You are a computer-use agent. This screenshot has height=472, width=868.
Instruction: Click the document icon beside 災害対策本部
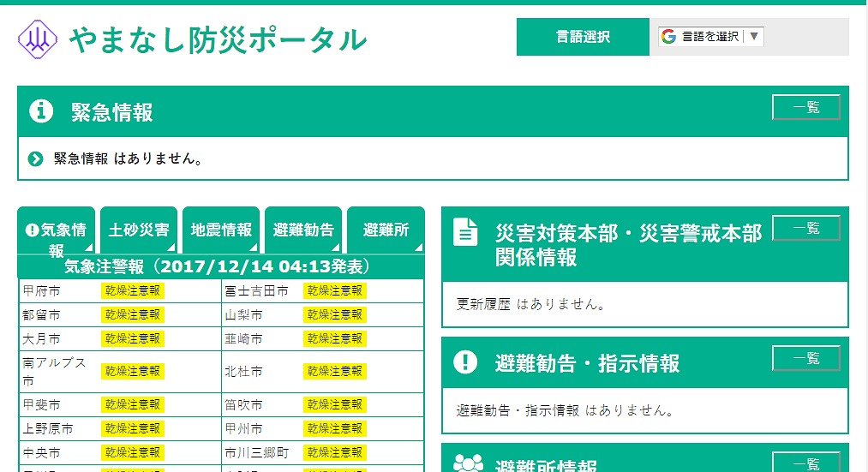click(x=465, y=232)
